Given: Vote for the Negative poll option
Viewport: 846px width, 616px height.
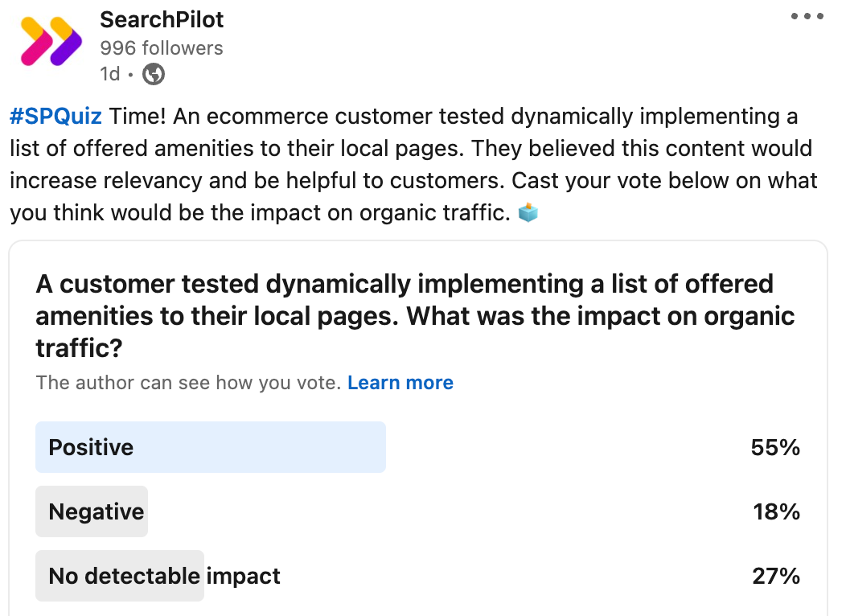Looking at the screenshot, I should click(x=417, y=511).
